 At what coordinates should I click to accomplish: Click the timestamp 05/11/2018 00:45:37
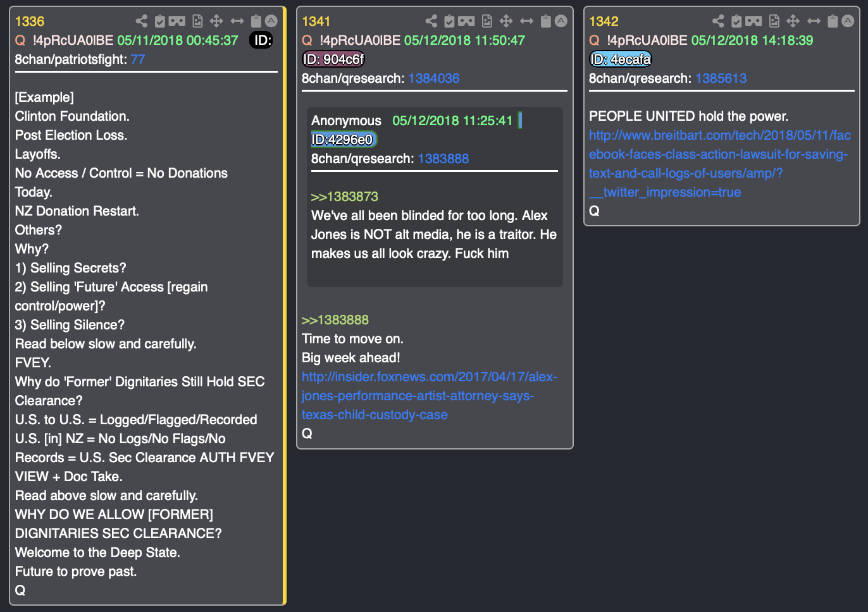tap(178, 40)
